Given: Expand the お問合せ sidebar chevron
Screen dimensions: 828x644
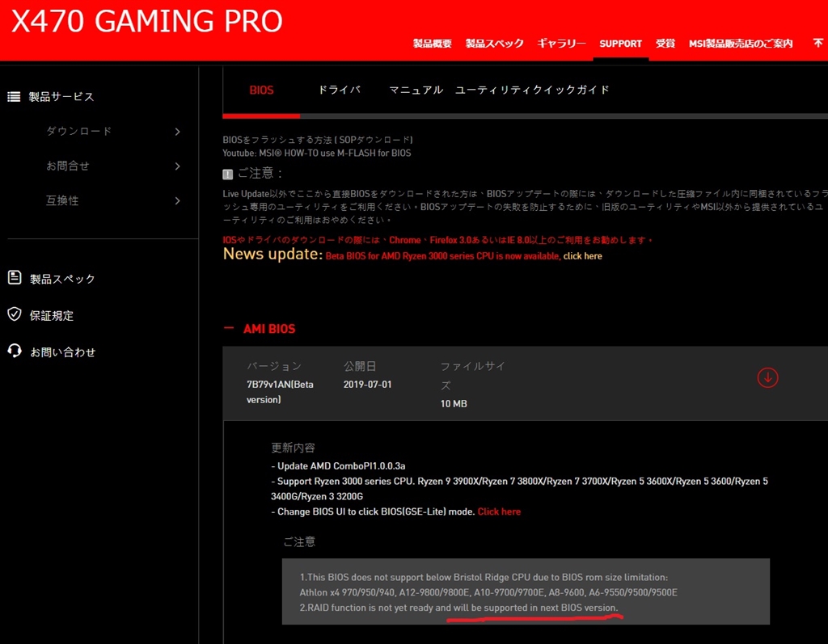Looking at the screenshot, I should tap(177, 166).
